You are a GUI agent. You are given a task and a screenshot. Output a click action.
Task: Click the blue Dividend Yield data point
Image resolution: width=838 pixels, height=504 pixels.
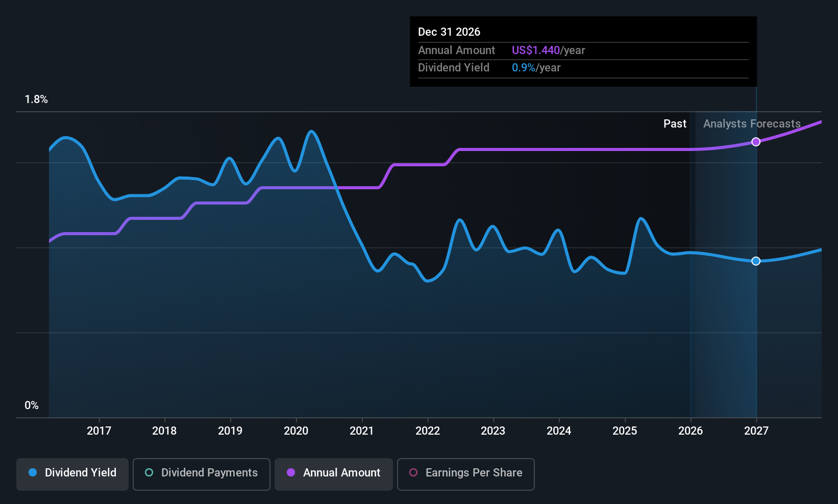(x=756, y=261)
